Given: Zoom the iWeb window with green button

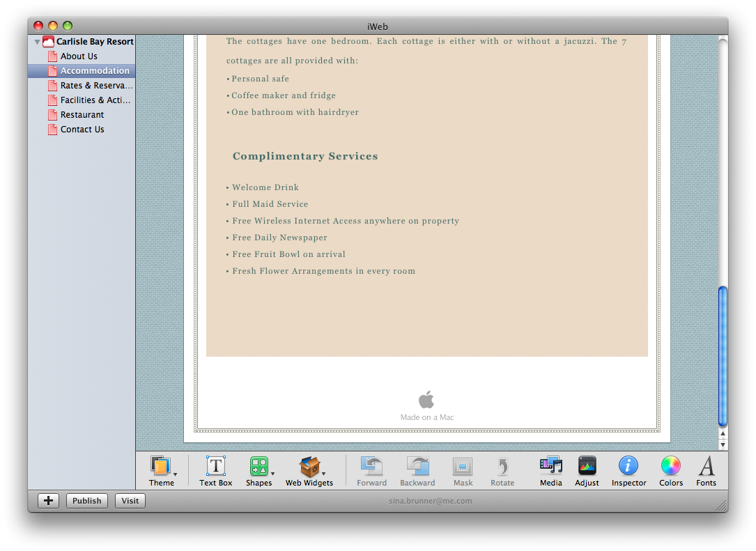Looking at the screenshot, I should point(68,26).
